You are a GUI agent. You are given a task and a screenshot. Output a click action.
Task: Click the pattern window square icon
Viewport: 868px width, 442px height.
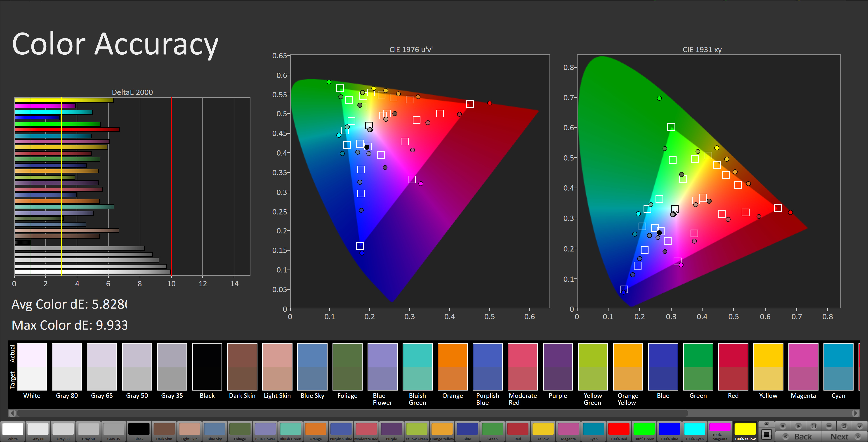tap(766, 434)
